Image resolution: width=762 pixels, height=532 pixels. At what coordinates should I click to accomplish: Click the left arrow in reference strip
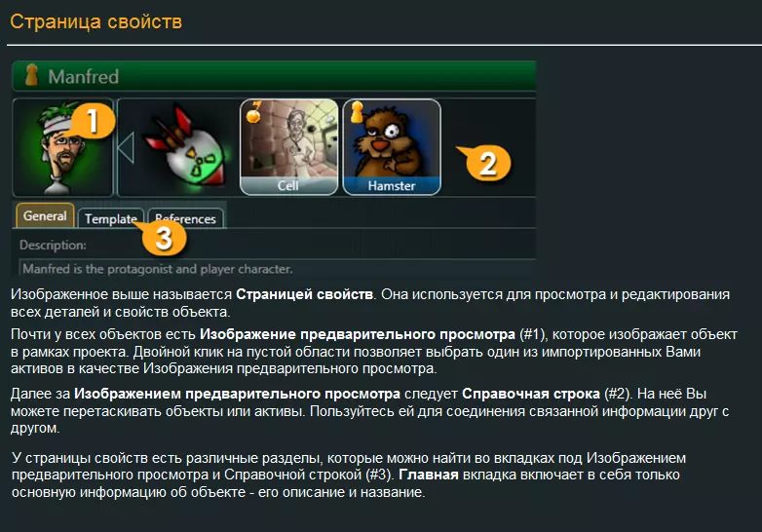pos(126,148)
